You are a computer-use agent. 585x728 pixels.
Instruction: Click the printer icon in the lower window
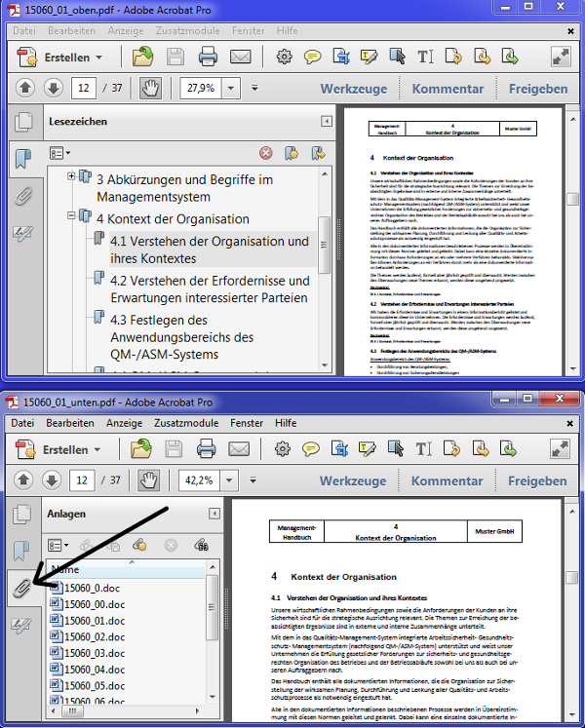click(207, 449)
